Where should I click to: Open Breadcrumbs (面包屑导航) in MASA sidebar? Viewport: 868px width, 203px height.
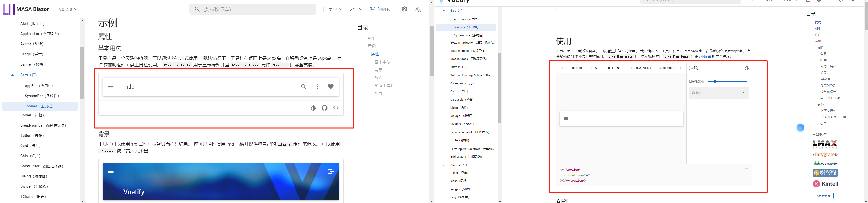[x=43, y=125]
